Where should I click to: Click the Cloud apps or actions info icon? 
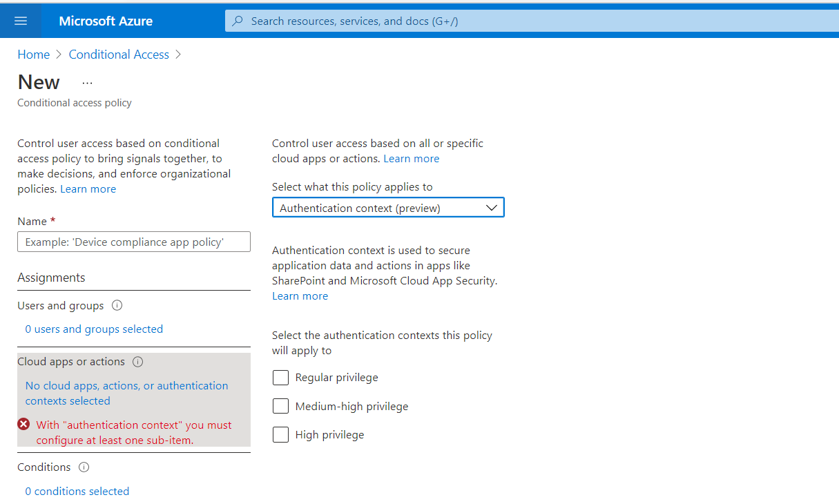pos(137,362)
